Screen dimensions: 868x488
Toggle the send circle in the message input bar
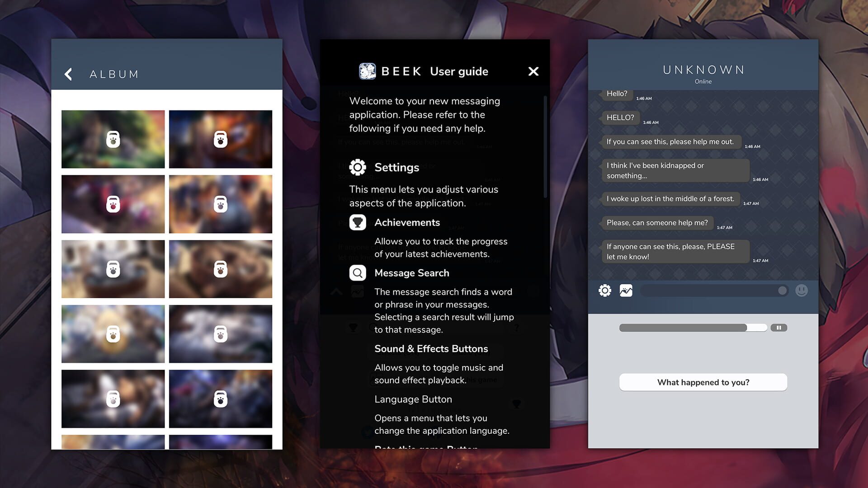tap(783, 291)
